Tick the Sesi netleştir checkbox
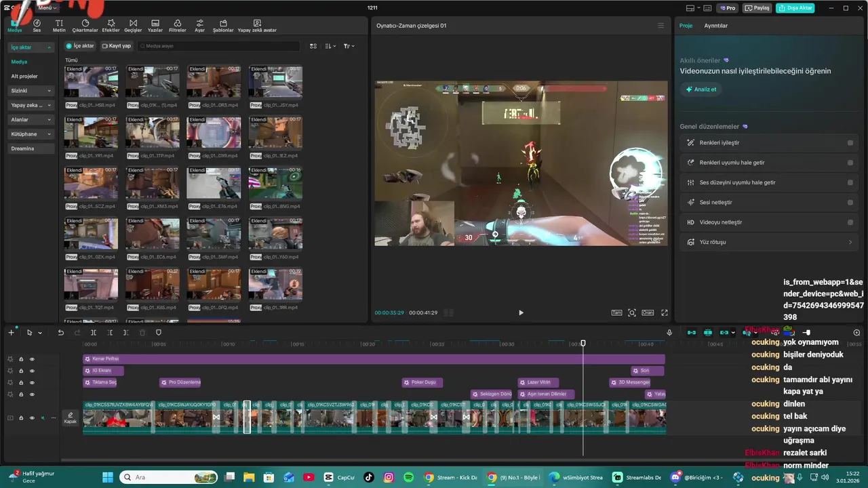This screenshot has height=488, width=868. tap(850, 202)
